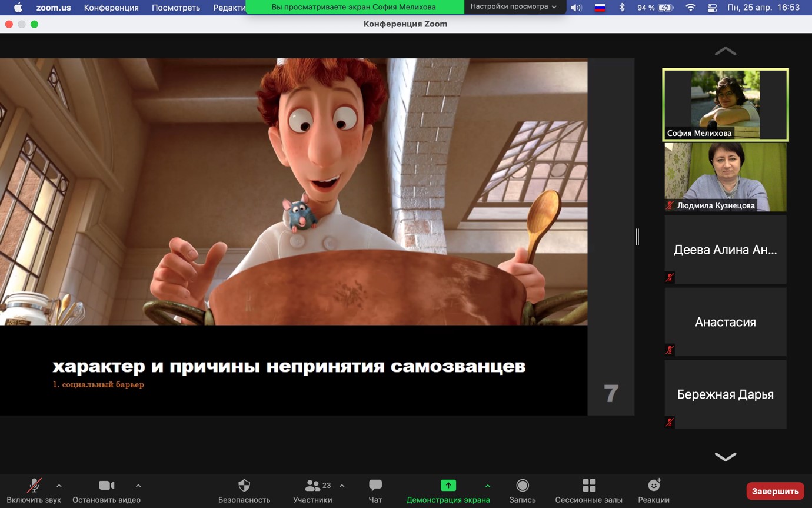This screenshot has height=508, width=812.
Task: Open the Участники participants panel
Action: click(312, 491)
